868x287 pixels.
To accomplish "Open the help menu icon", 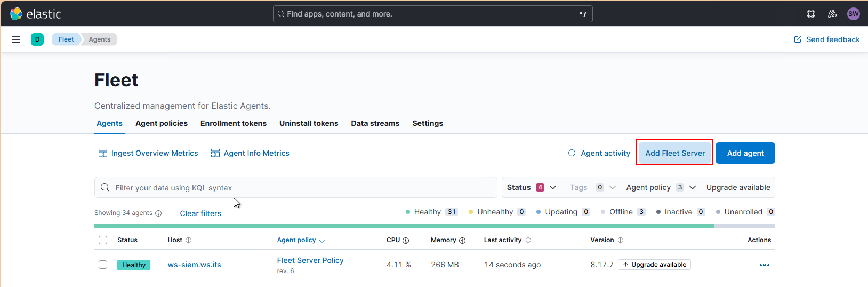I will click(x=811, y=14).
